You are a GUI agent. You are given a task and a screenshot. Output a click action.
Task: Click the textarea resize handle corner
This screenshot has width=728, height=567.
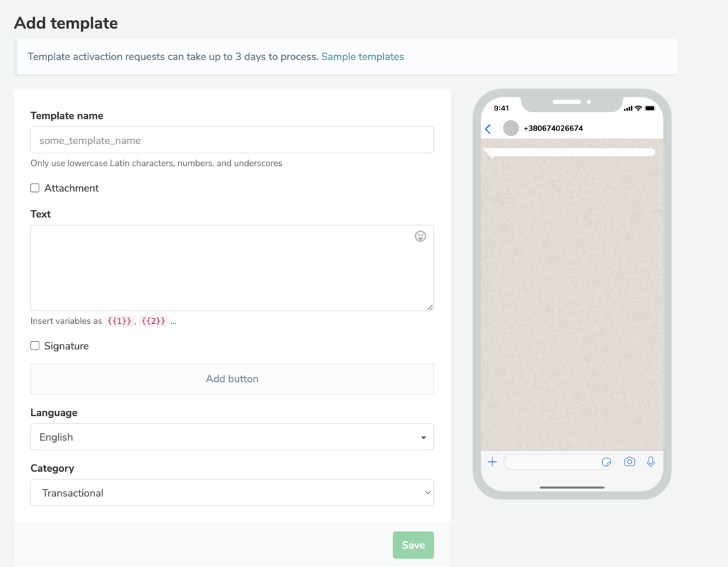click(x=430, y=307)
